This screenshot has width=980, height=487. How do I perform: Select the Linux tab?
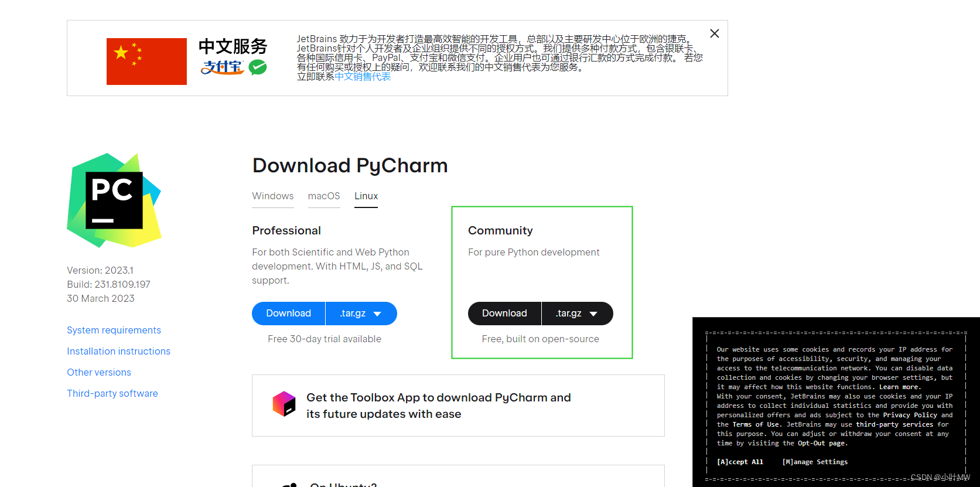366,196
